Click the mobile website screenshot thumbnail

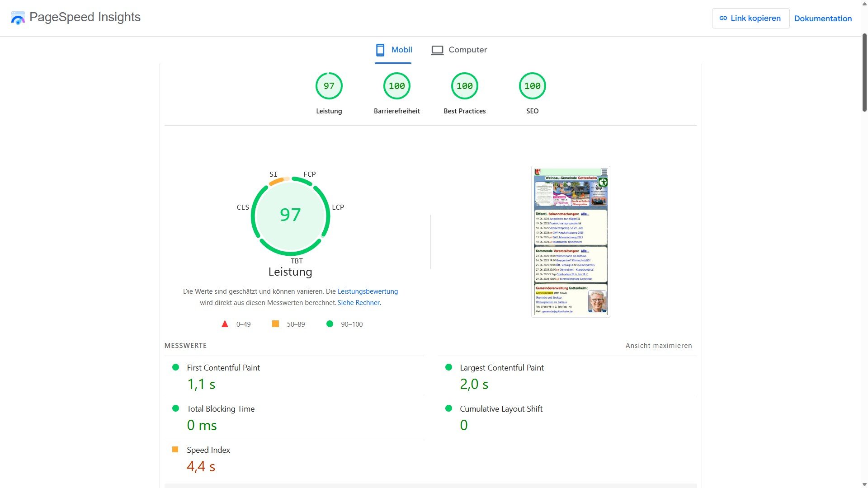click(571, 242)
